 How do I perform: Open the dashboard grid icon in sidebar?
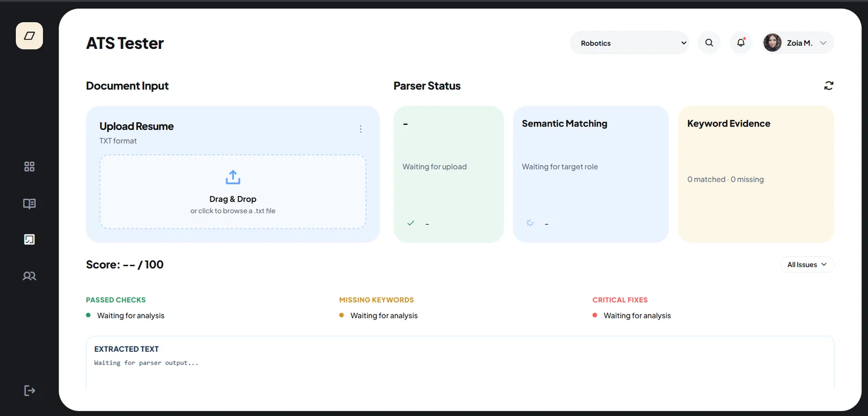coord(29,167)
